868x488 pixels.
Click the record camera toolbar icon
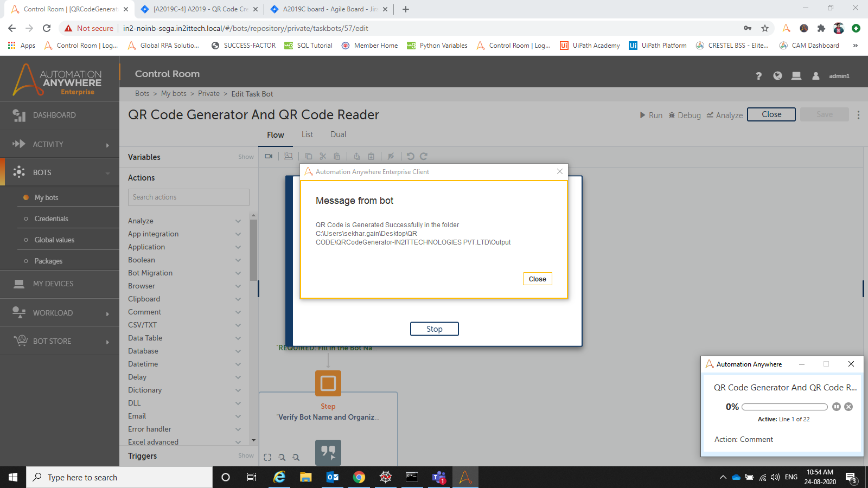click(269, 156)
